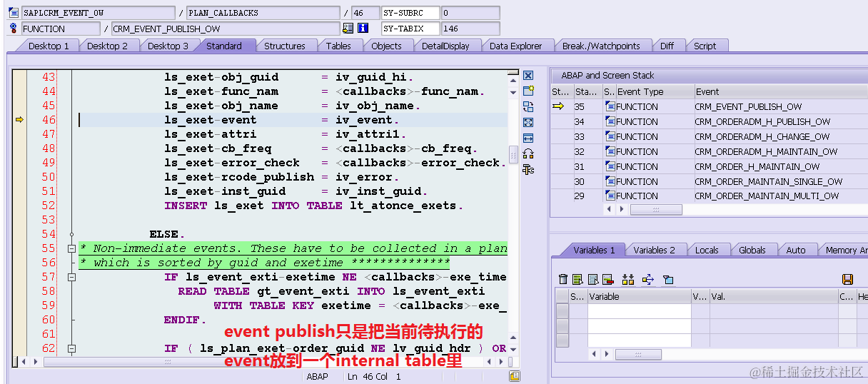Open the Tables tab
Screen dimensions: 868x384
tap(338, 46)
